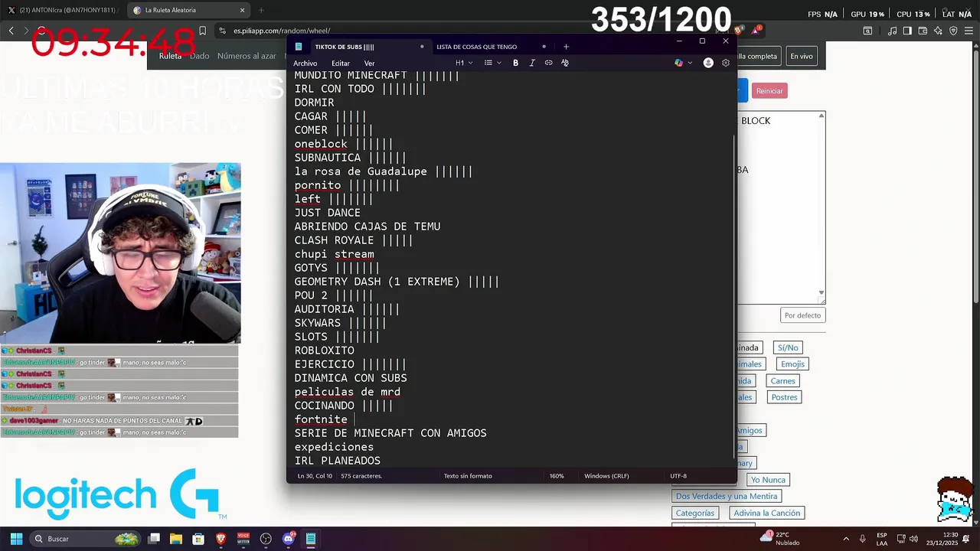This screenshot has width=980, height=551.
Task: Select Números al azar tab on webpage
Action: 247,56
